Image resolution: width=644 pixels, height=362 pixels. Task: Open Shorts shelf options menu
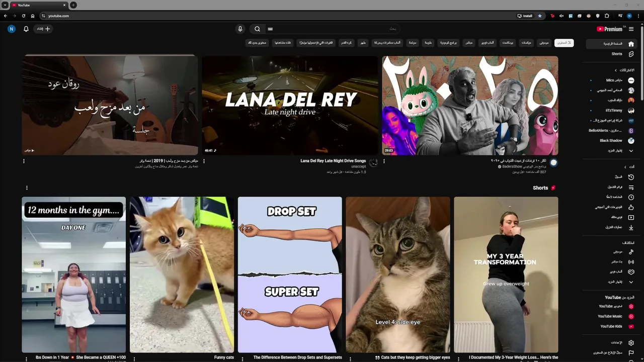(27, 188)
